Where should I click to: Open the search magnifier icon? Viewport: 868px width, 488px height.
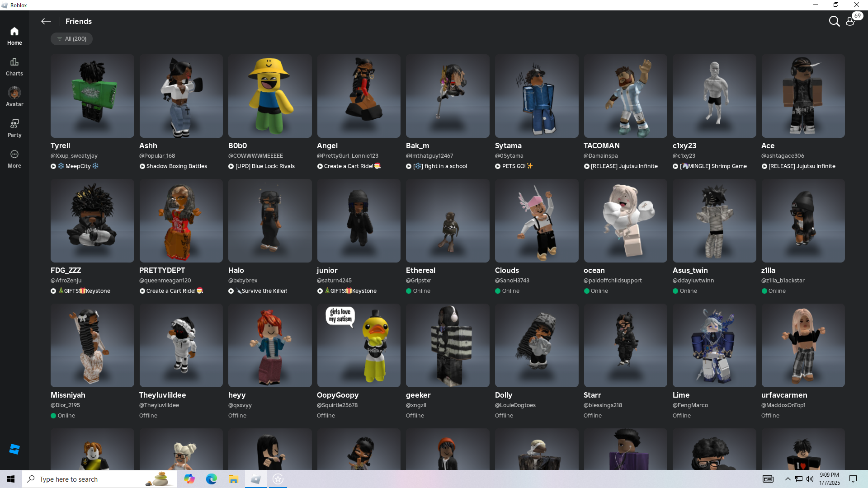(x=834, y=21)
